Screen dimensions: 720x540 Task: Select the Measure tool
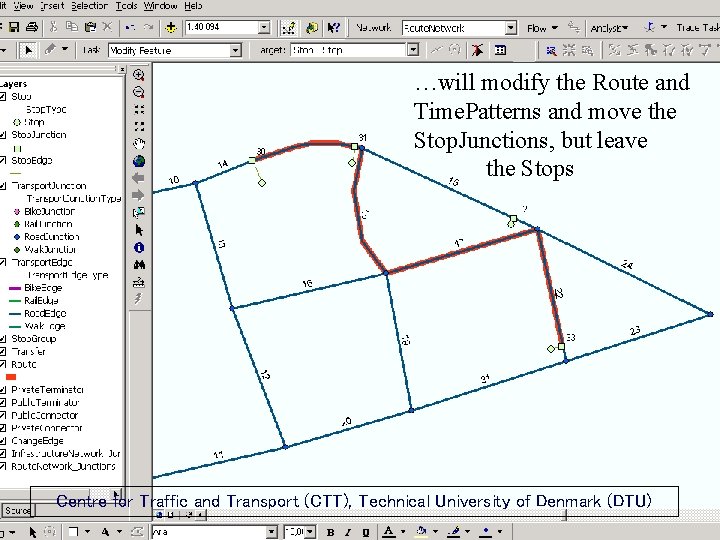coord(139,282)
